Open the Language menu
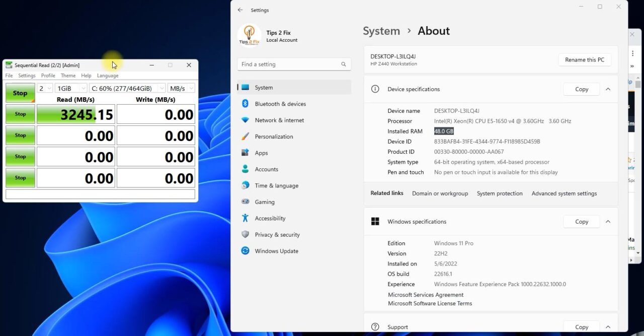644x336 pixels. pyautogui.click(x=108, y=76)
